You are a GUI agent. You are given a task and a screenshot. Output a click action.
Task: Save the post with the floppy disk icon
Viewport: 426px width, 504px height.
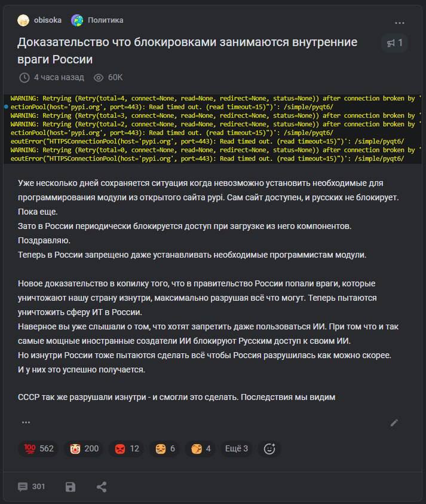pos(71,487)
